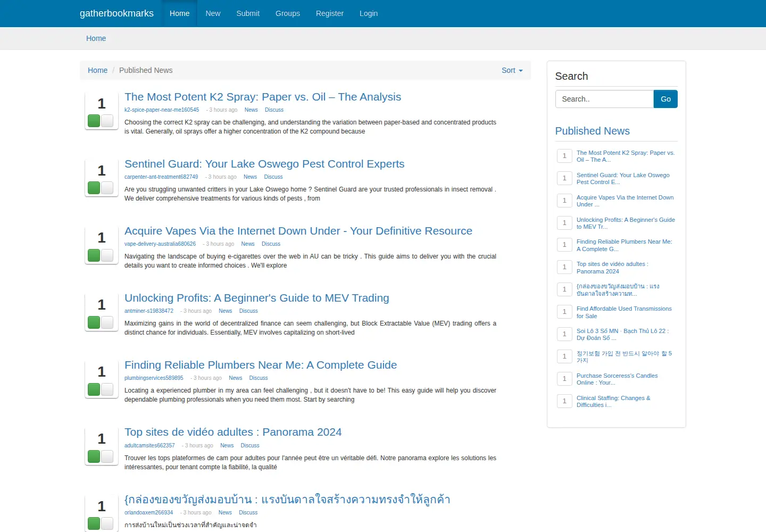Downvote gray button for Acquire Vapes post
This screenshot has width=766, height=532.
107,255
